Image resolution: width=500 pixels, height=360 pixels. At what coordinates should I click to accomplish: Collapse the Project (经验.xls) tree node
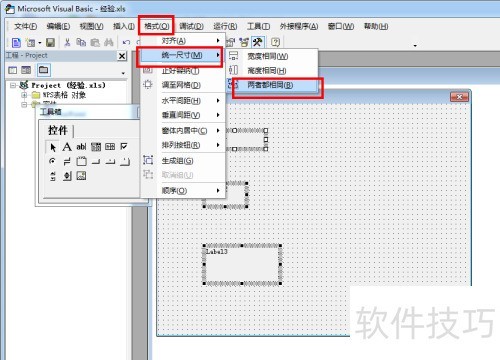point(13,85)
